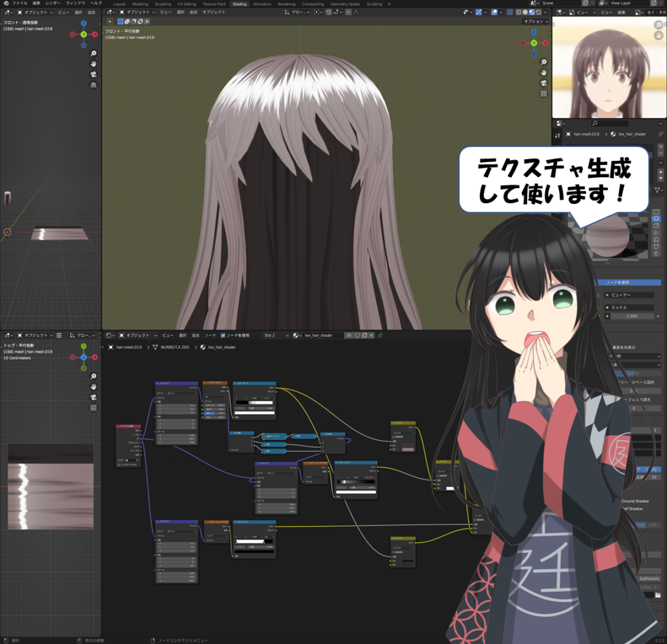Image resolution: width=667 pixels, height=644 pixels.
Task: Select cube preview shape for material
Action: [657, 225]
